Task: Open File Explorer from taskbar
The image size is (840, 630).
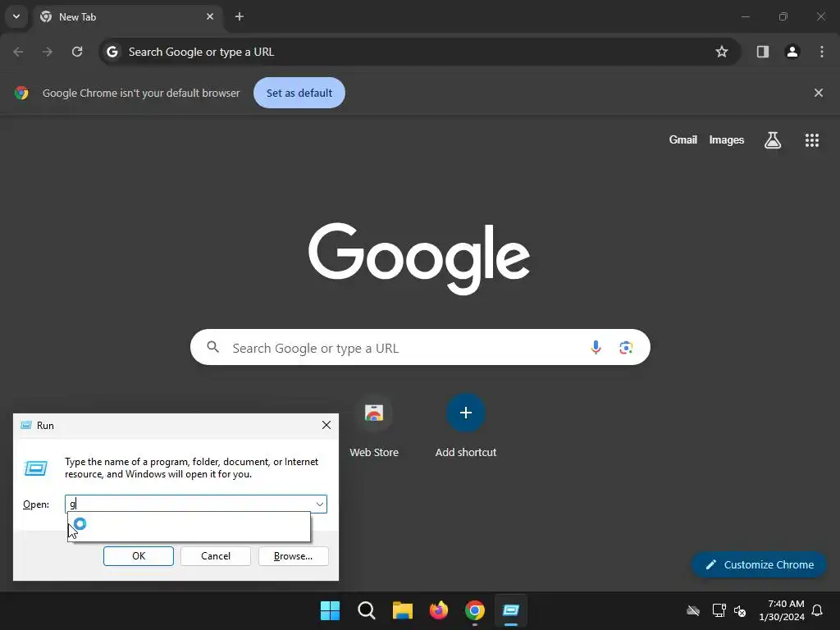Action: pos(402,610)
